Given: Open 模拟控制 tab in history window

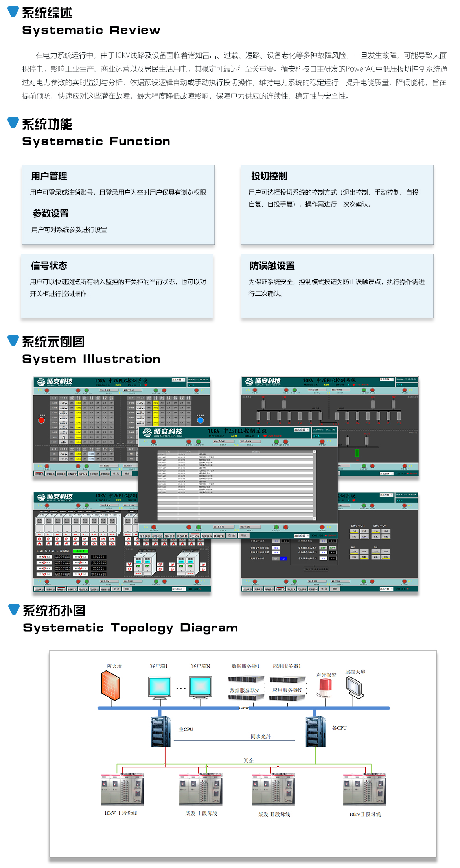Looking at the screenshot, I should [x=219, y=536].
